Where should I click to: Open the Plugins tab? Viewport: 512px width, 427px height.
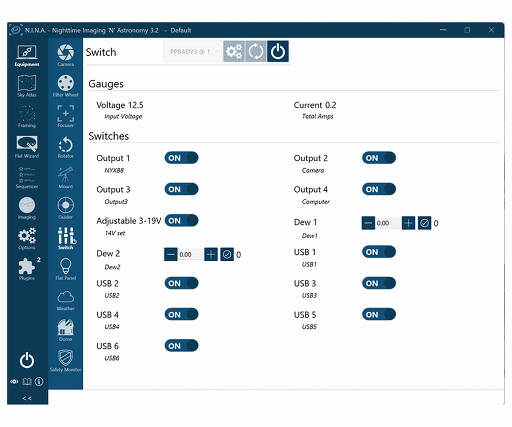tap(27, 269)
